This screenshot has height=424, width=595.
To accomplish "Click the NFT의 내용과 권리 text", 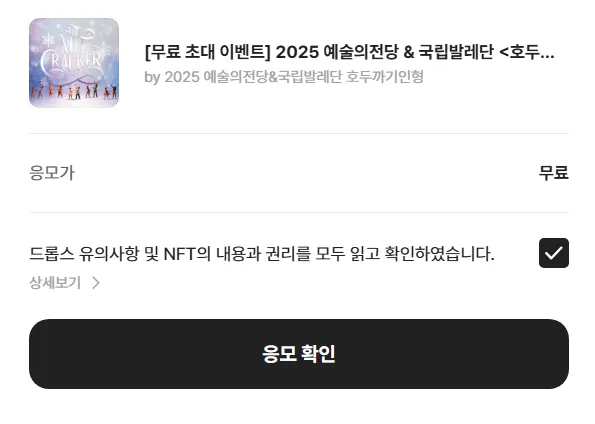I will (x=236, y=254).
